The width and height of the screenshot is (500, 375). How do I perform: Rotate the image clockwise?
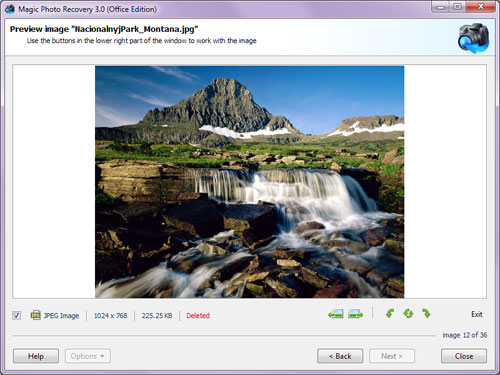tap(426, 314)
